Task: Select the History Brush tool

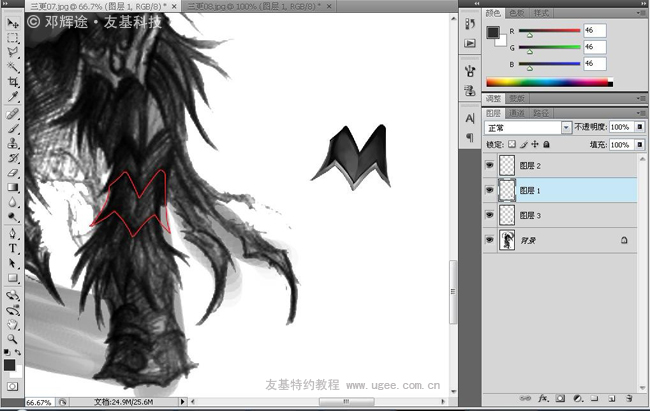Action: point(12,158)
